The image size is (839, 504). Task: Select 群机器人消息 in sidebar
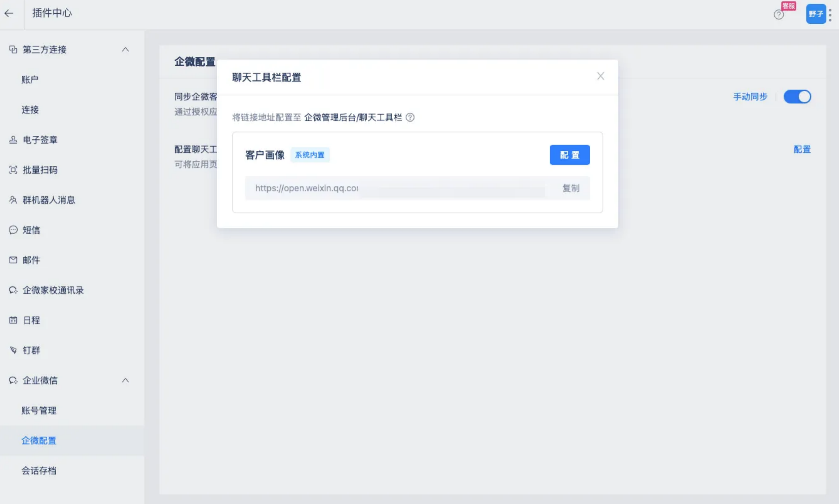[48, 200]
